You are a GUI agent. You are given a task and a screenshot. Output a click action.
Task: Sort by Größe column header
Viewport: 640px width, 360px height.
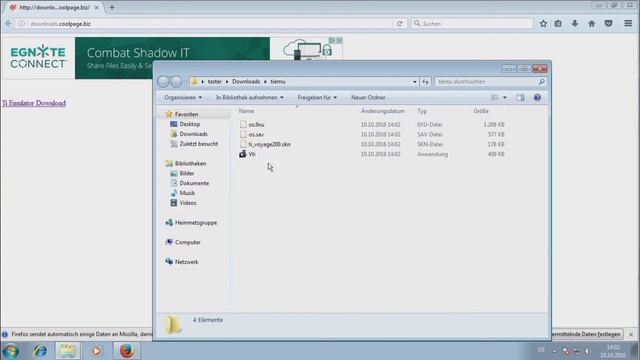481,111
